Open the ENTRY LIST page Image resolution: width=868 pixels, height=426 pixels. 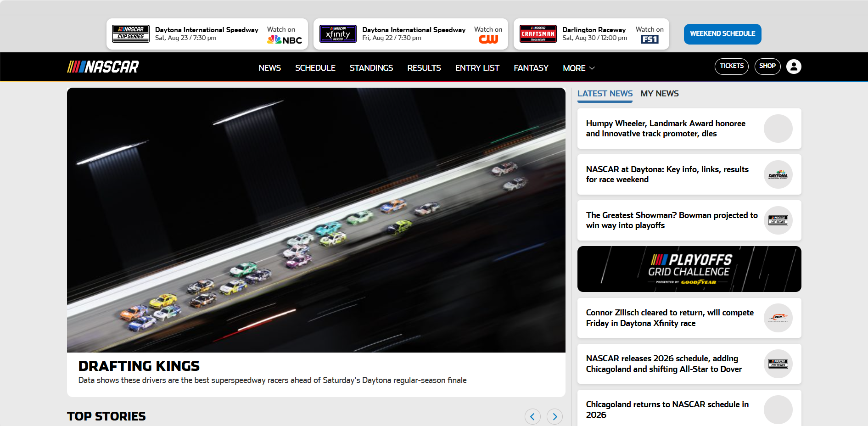(x=477, y=68)
